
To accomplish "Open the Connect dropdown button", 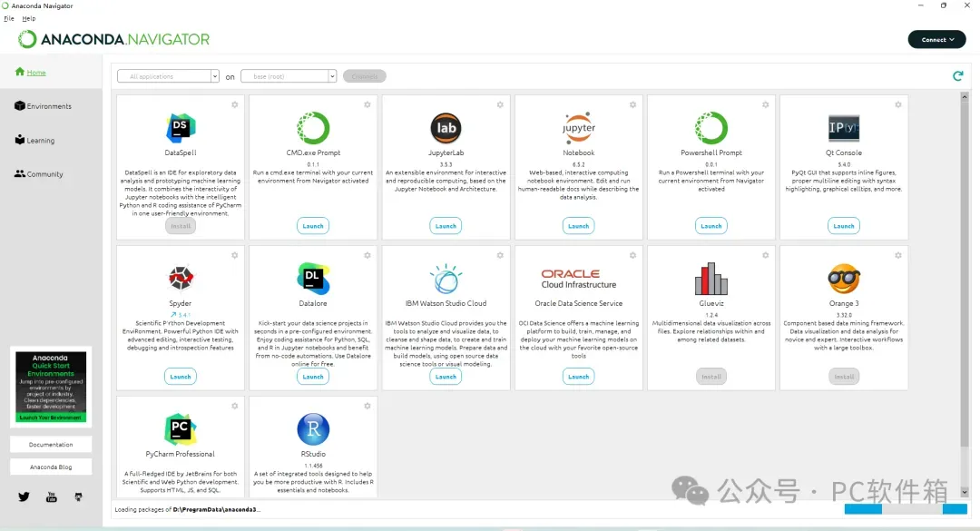I will pos(936,39).
